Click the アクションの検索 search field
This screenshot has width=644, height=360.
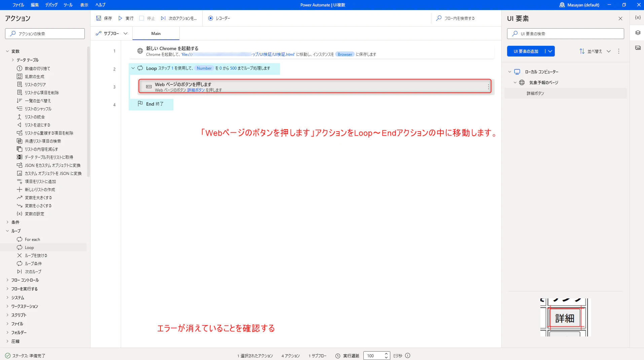45,34
